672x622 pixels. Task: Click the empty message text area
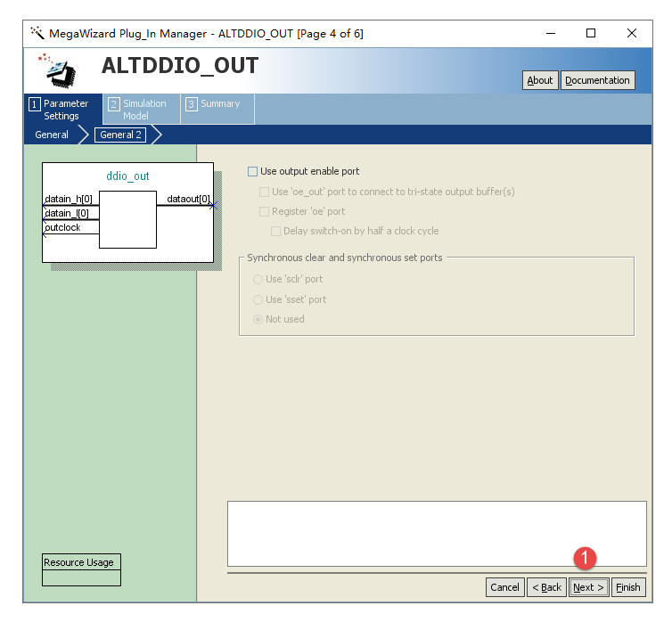click(437, 534)
